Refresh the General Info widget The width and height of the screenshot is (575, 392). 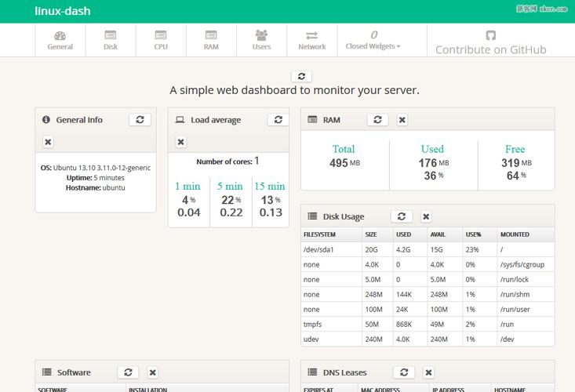pyautogui.click(x=140, y=119)
